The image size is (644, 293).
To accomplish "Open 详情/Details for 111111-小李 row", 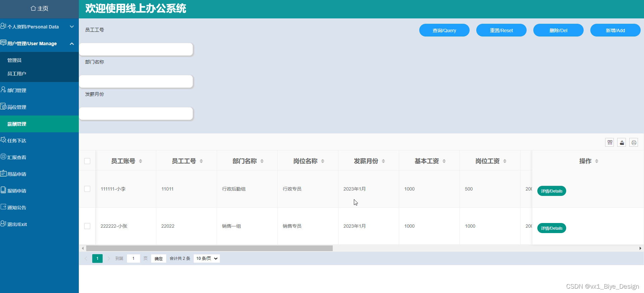I will [x=552, y=191].
